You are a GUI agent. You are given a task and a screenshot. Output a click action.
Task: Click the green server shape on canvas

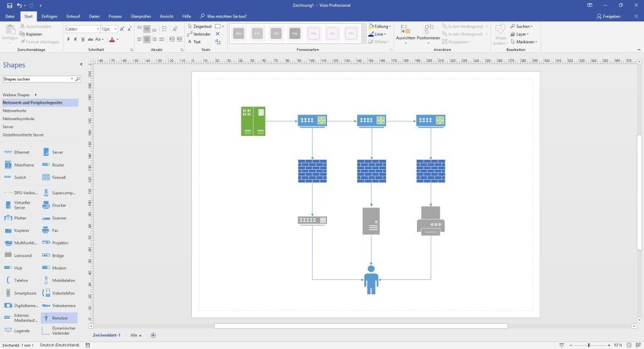click(x=253, y=121)
